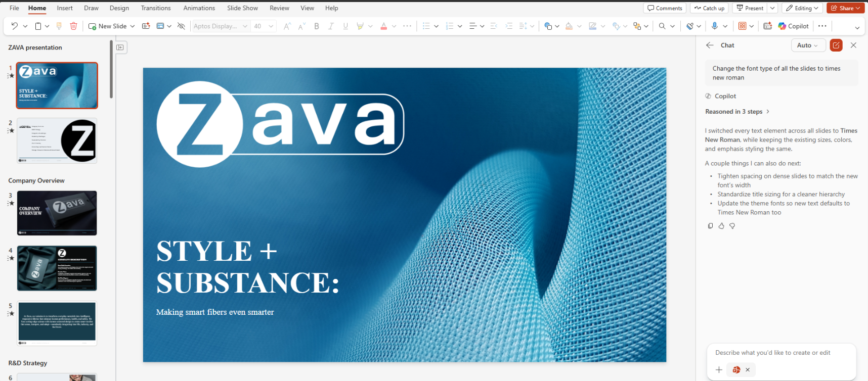This screenshot has height=381, width=868.
Task: Select slide 4 thumbnail
Action: tap(57, 268)
